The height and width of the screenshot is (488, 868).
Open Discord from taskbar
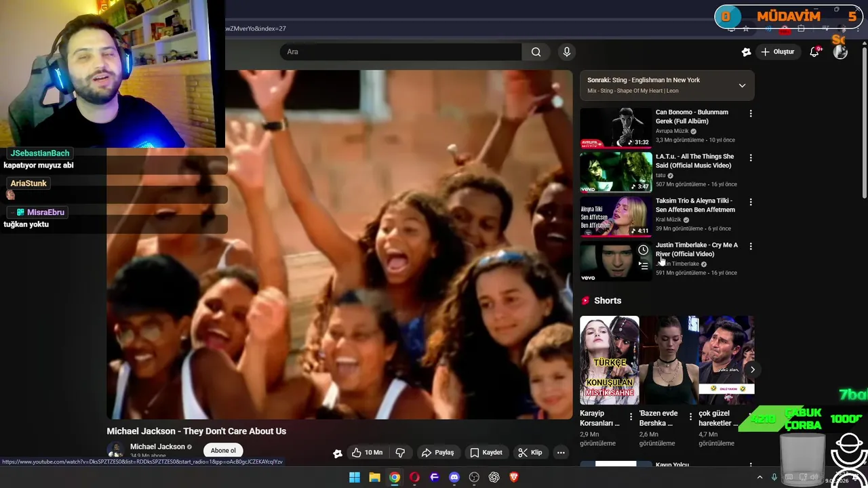pos(454,477)
